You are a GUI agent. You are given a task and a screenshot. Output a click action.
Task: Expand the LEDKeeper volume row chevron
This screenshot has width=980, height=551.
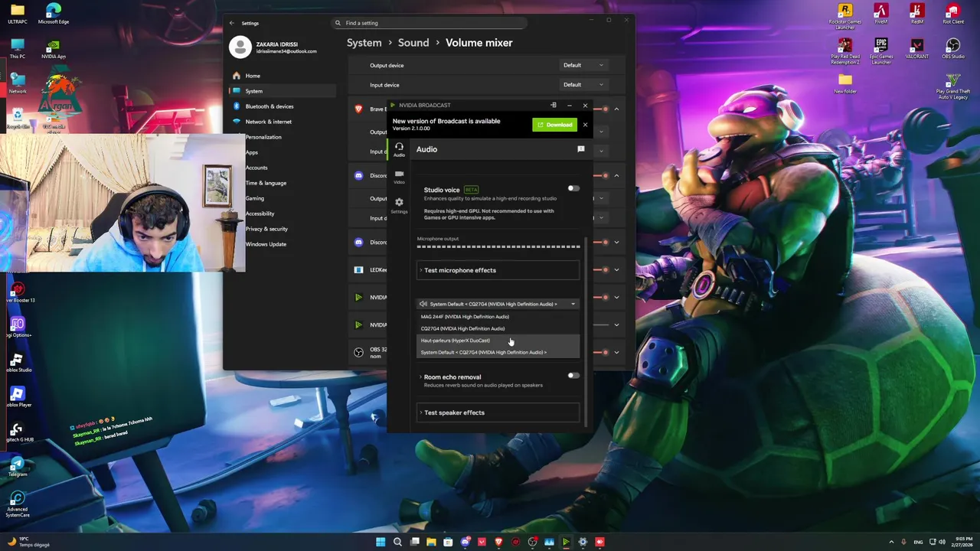tap(616, 269)
